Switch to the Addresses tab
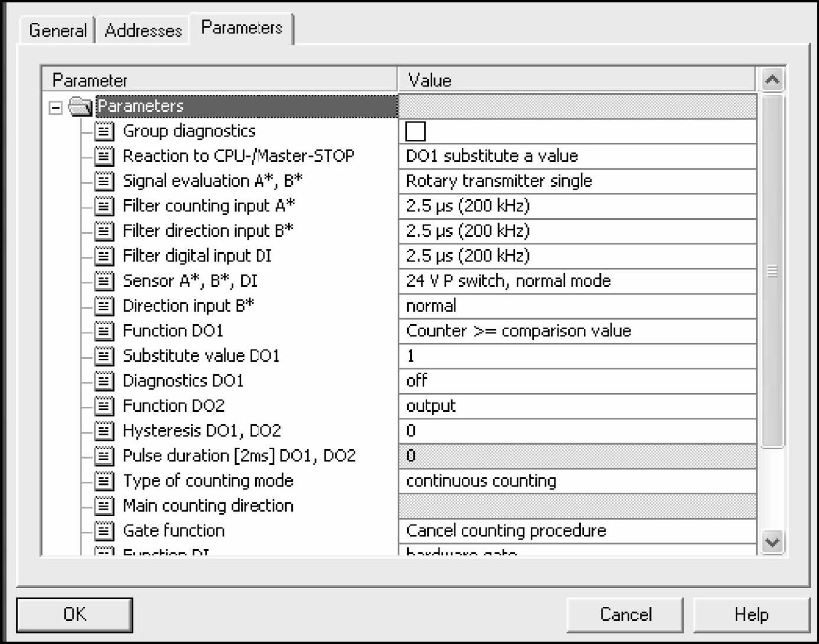This screenshot has height=644, width=819. click(143, 30)
